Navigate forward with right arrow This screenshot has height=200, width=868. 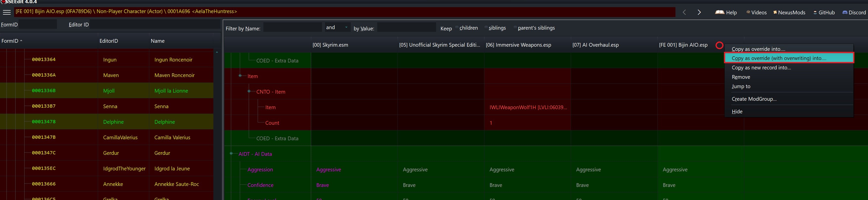pyautogui.click(x=699, y=12)
